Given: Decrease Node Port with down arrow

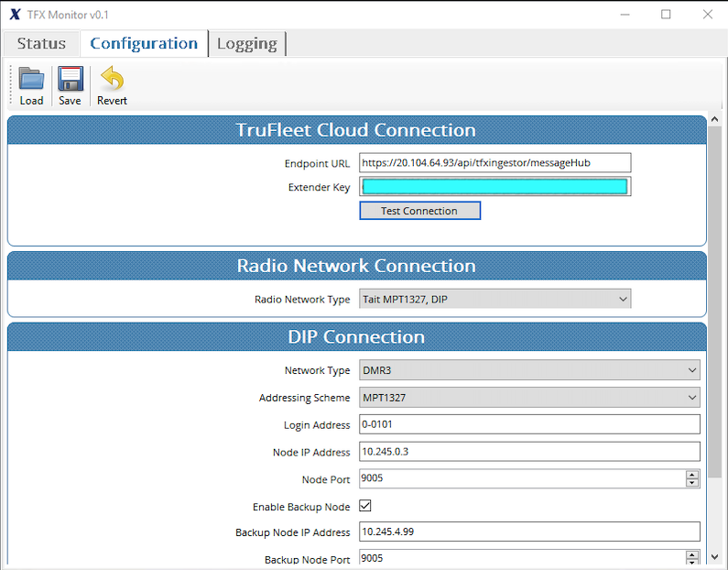Looking at the screenshot, I should click(691, 483).
